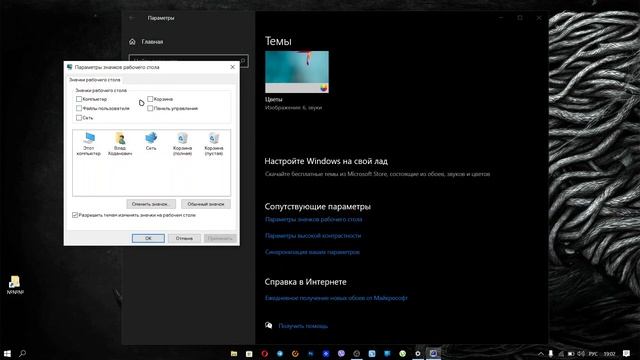This screenshot has height=360, width=640.
Task: Open File Explorer from the taskbar
Action: (234, 353)
